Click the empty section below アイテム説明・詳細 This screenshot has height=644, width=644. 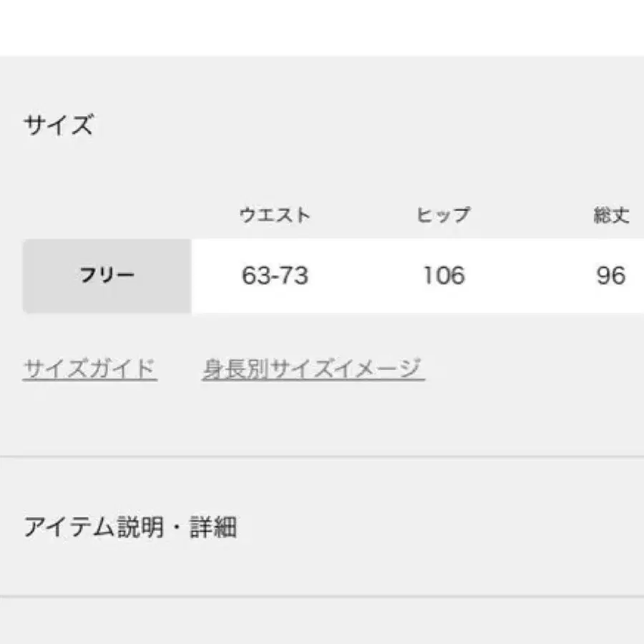(x=322, y=621)
